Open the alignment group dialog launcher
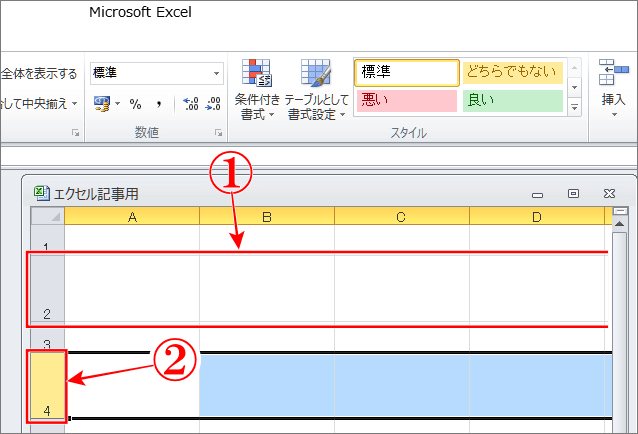 tap(75, 133)
